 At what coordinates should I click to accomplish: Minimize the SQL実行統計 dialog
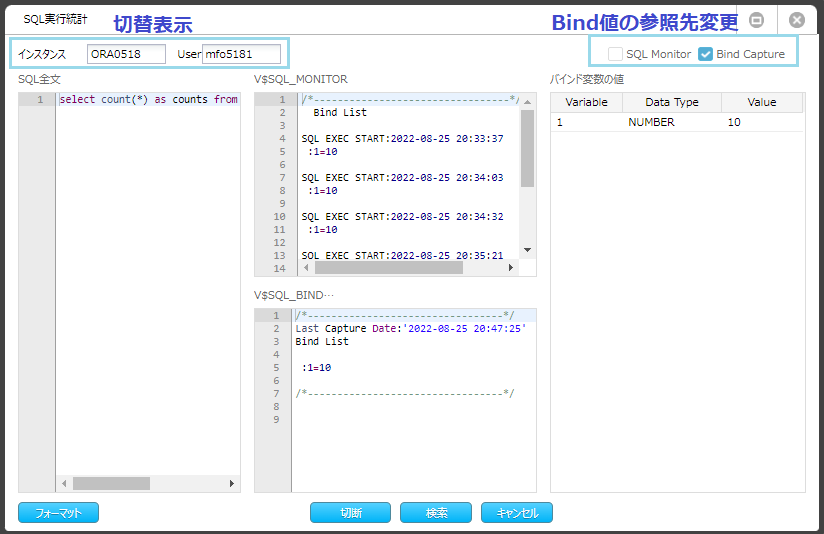(756, 20)
